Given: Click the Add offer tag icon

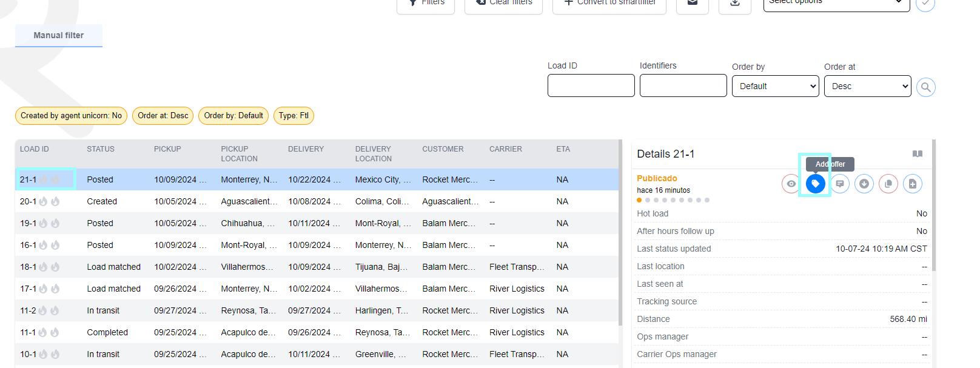Looking at the screenshot, I should point(815,184).
